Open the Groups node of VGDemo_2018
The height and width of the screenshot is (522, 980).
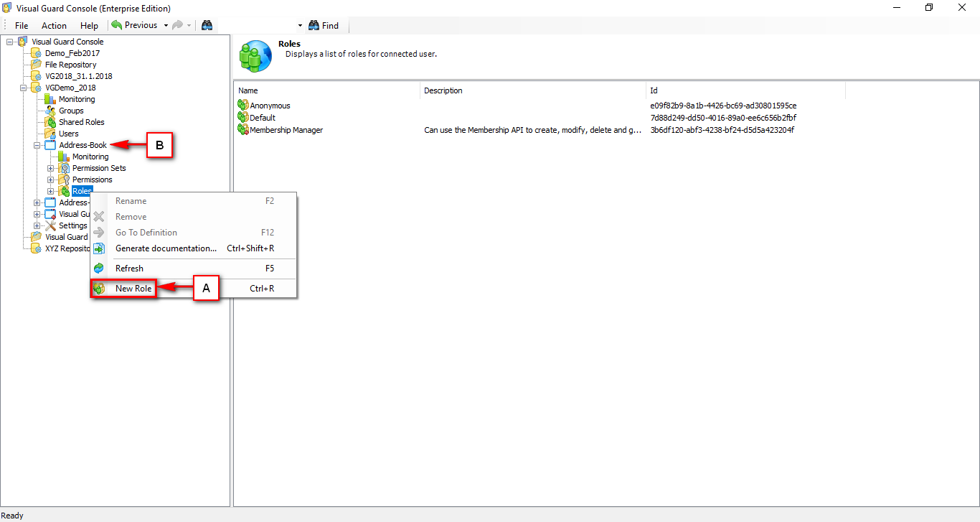[72, 111]
